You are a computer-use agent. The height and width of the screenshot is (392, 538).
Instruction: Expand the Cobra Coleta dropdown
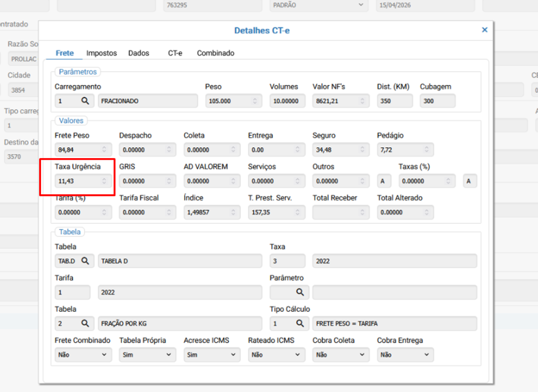tap(341, 355)
